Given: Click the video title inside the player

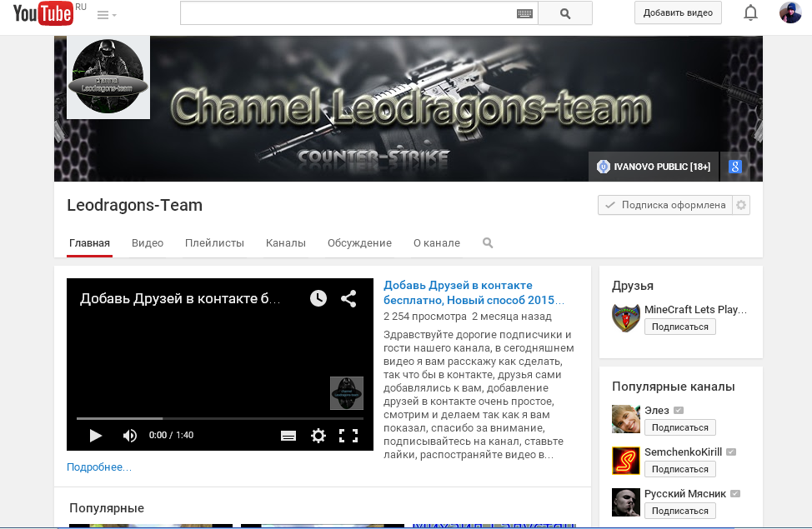Looking at the screenshot, I should click(180, 299).
